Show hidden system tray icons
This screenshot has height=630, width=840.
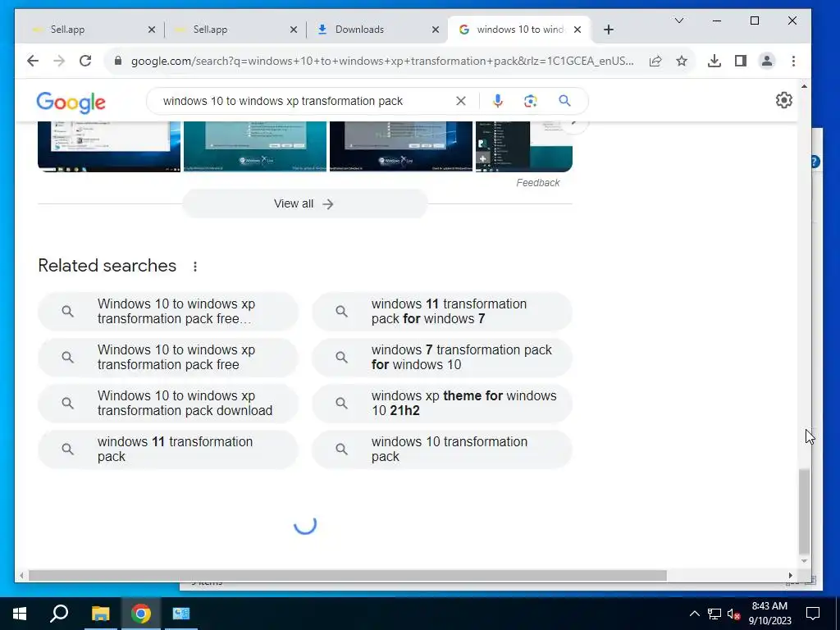694,614
